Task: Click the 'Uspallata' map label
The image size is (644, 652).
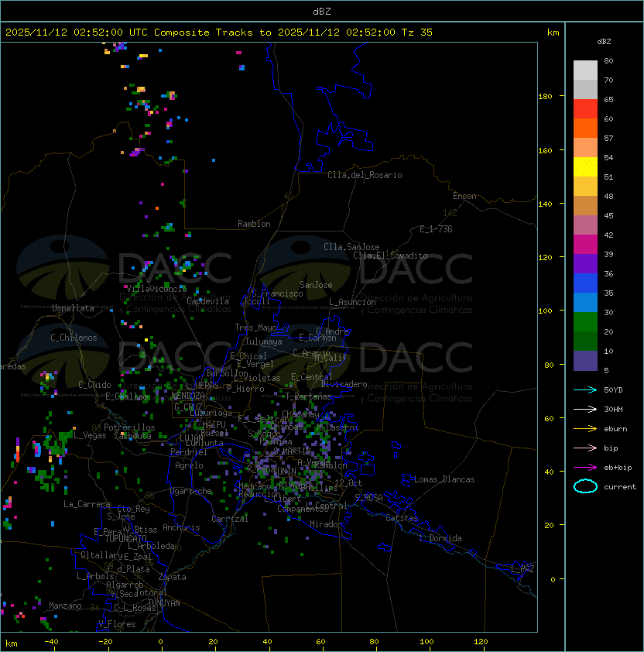Action: 73,308
